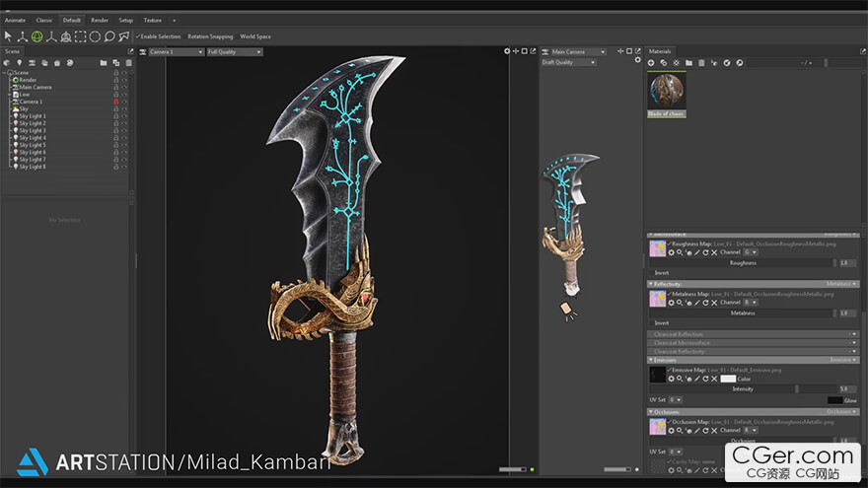Open Camera 1 viewport settings gear
Image resolution: width=868 pixels, height=488 pixels.
tap(507, 51)
